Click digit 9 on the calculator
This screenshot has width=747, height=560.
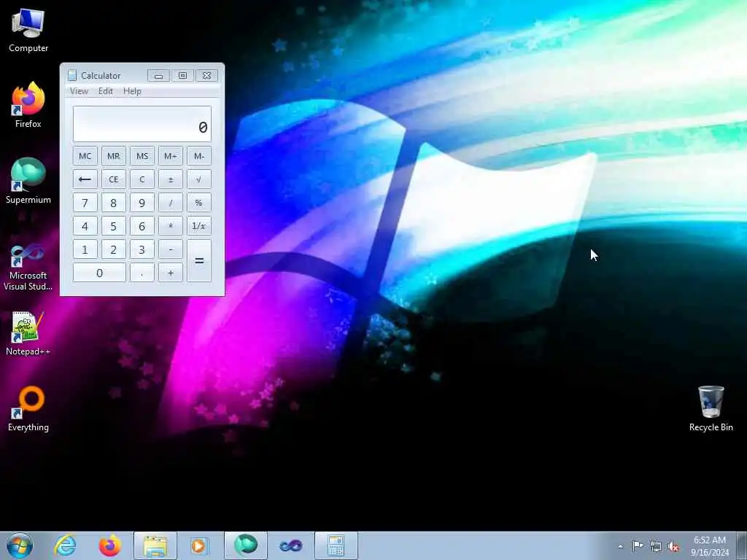coord(142,203)
